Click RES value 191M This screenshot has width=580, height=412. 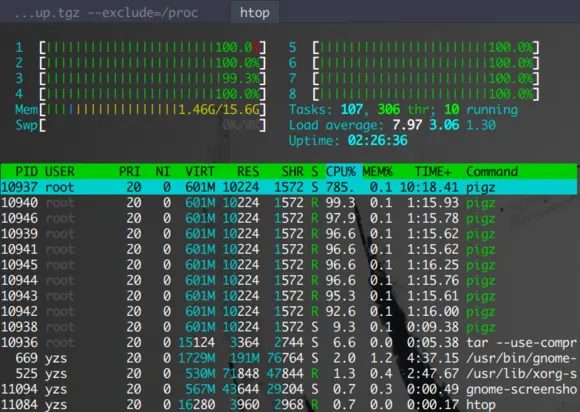pyautogui.click(x=245, y=358)
